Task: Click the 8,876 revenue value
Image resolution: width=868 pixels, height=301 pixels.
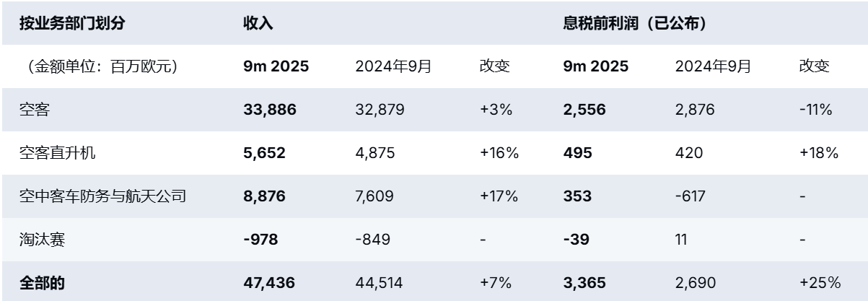Action: point(265,196)
